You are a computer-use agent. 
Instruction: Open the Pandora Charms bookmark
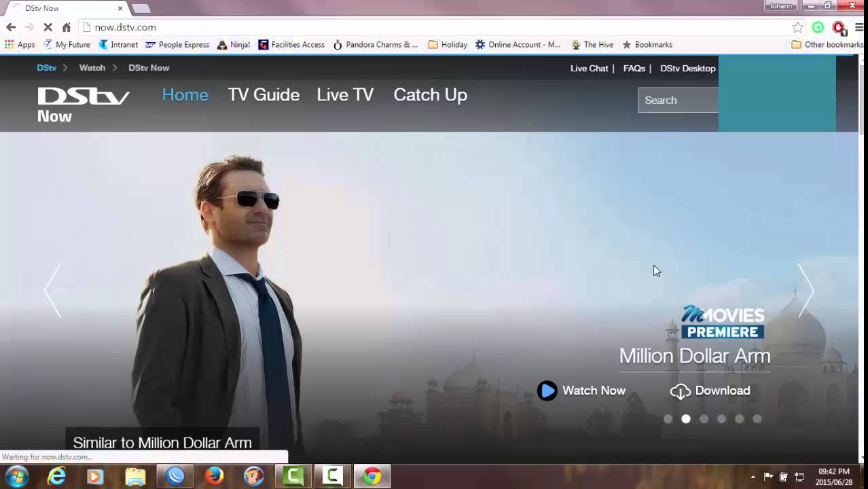pyautogui.click(x=375, y=45)
